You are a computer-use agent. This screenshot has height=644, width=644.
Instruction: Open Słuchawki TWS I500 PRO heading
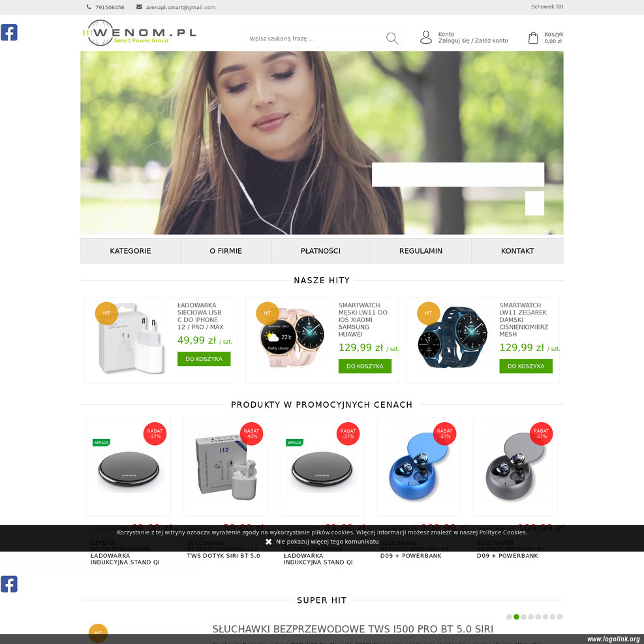(353, 629)
